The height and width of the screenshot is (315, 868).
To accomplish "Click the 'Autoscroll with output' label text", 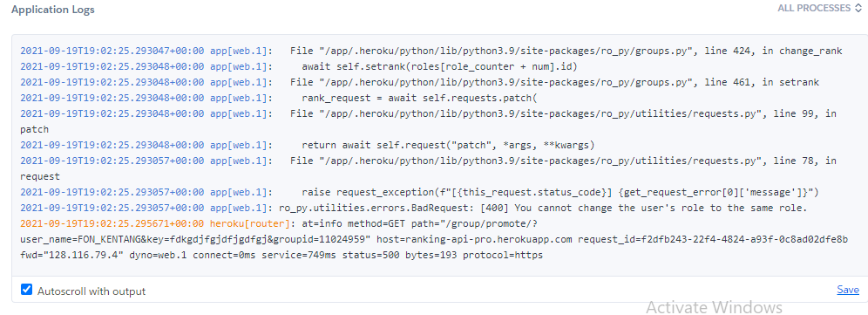I will (x=92, y=291).
